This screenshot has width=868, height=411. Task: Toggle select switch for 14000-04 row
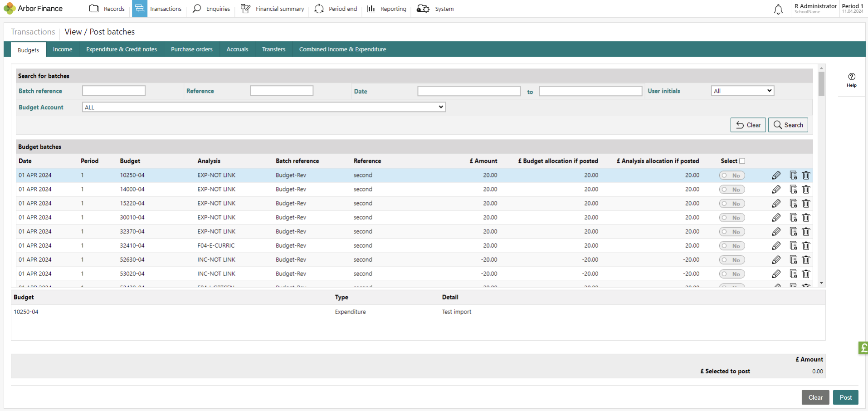[731, 190]
